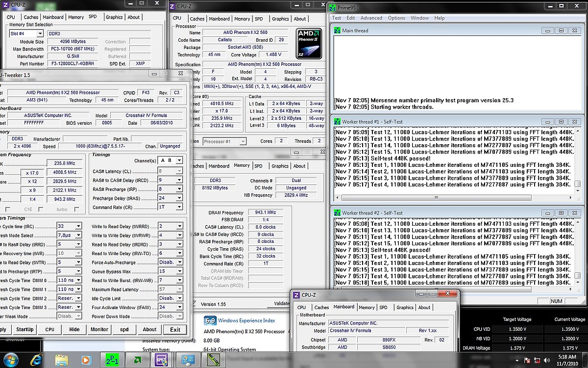Open the Control Panel taskbar icon
This screenshot has height=368, width=588.
coord(188,361)
